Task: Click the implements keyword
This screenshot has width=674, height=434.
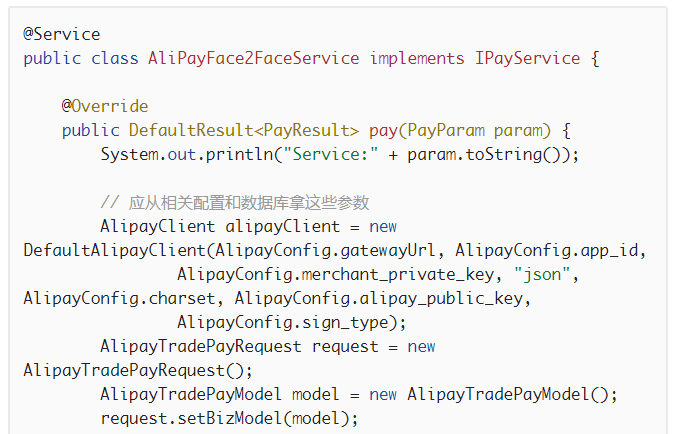Action: point(417,59)
